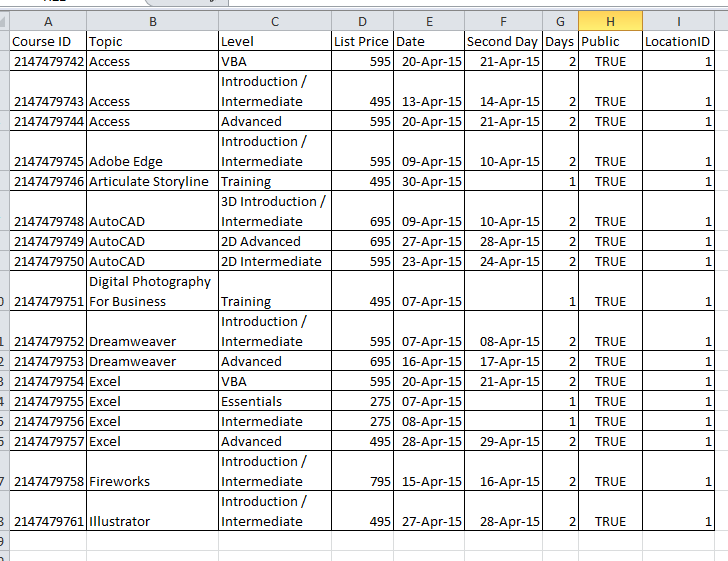Select the "List Price" header cell
The width and height of the screenshot is (728, 561).
coord(362,42)
